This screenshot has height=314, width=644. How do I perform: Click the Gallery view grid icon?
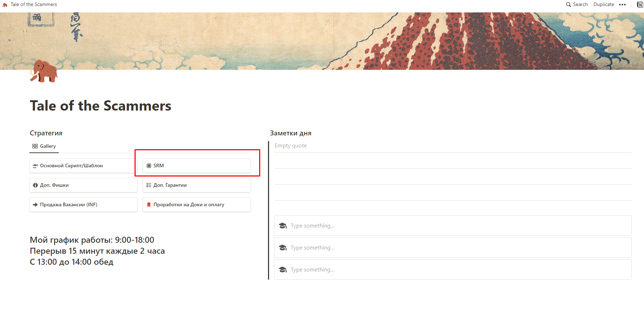35,146
